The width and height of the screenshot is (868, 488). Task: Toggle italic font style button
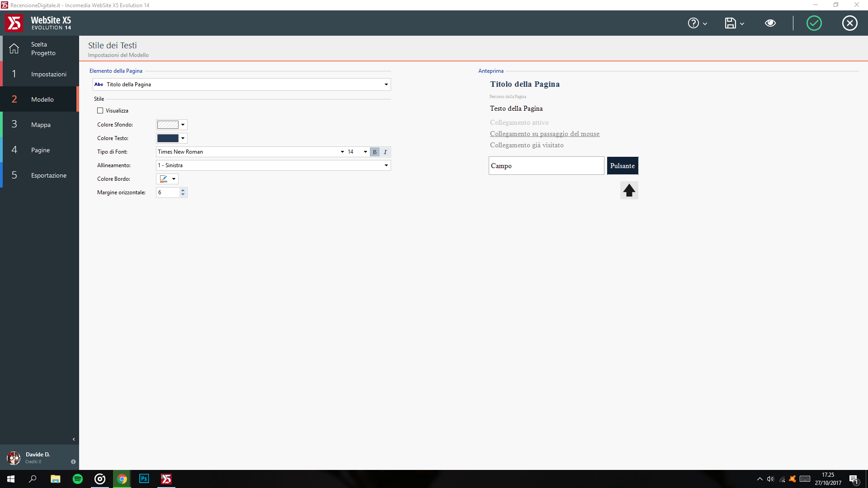pos(385,152)
